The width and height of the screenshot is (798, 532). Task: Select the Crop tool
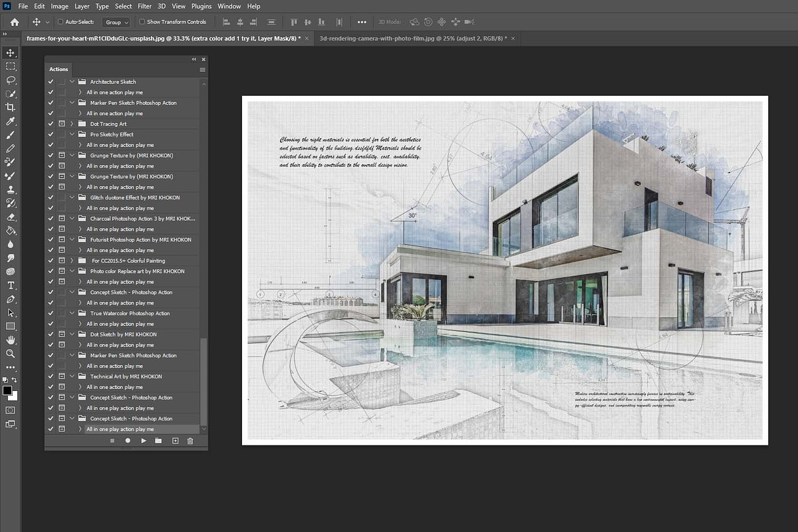10,107
